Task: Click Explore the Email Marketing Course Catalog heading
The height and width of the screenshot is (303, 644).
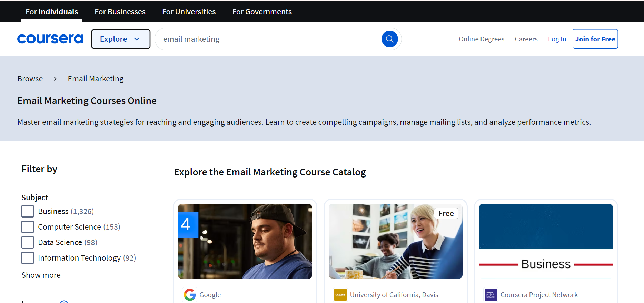Action: [x=270, y=172]
